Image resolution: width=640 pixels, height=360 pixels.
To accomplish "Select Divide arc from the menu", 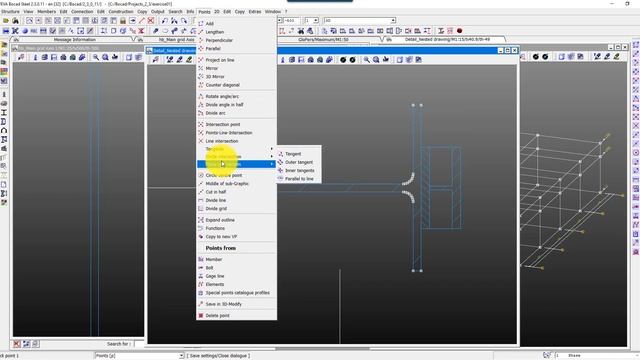I will tap(216, 113).
